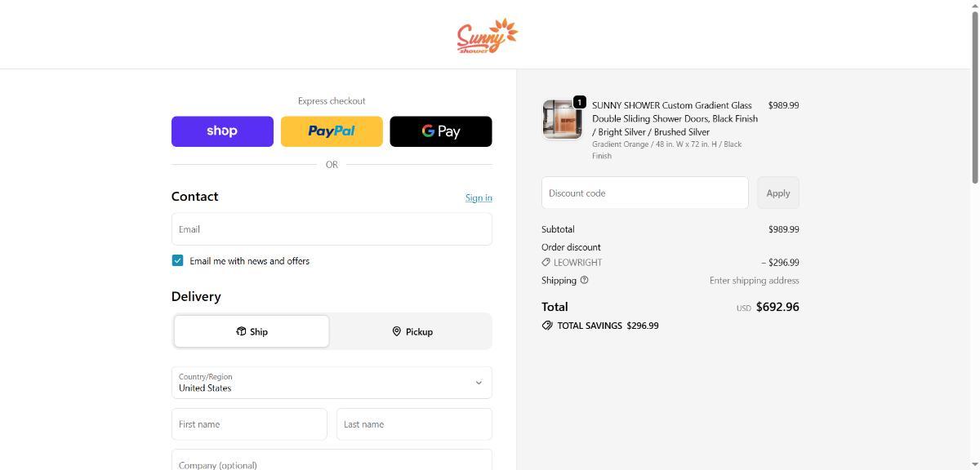980x470 pixels.
Task: Click the LEOWRIGHT discount tag icon
Action: [x=546, y=263]
